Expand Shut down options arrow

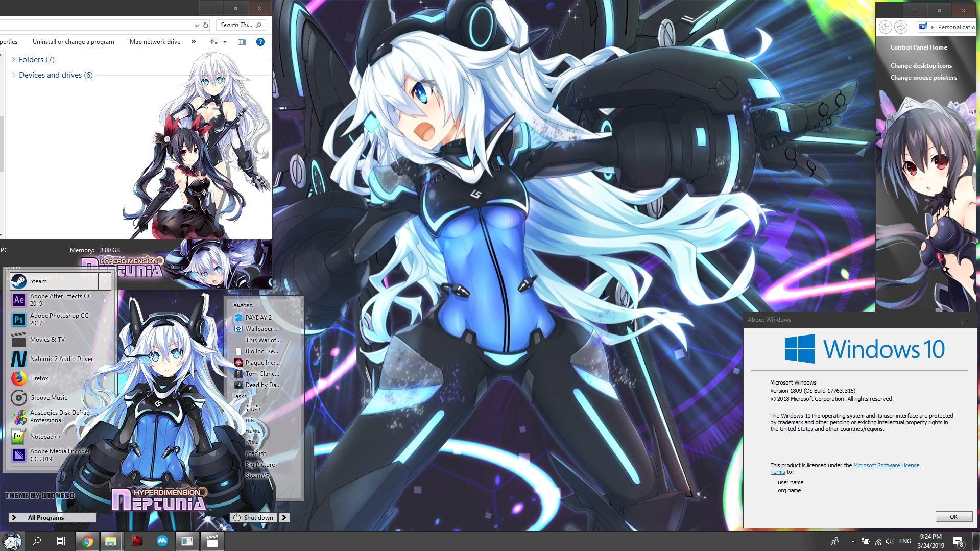(284, 518)
